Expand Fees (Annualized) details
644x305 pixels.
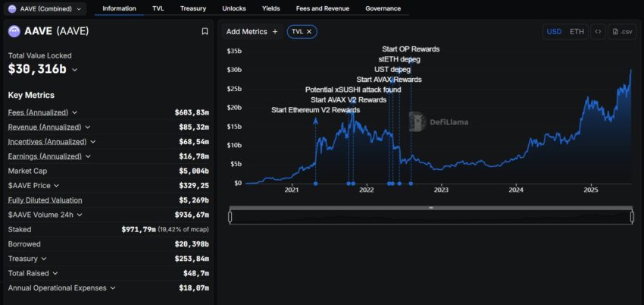[x=74, y=112]
